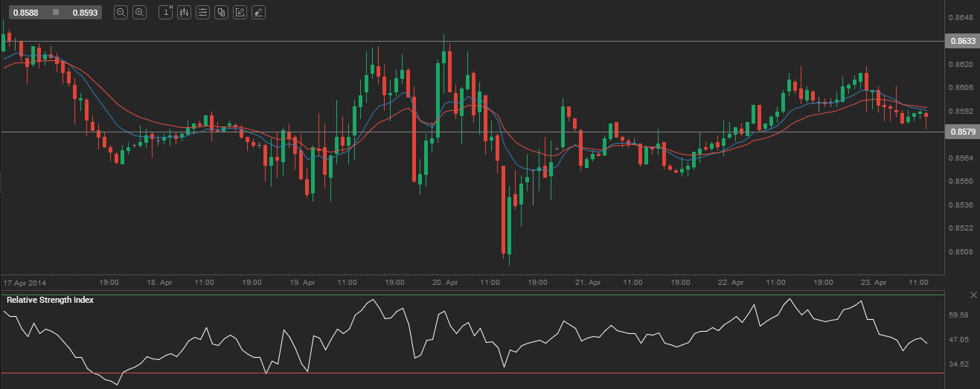This screenshot has height=389, width=980.
Task: Open the candlestick chart type menu
Action: click(x=185, y=13)
